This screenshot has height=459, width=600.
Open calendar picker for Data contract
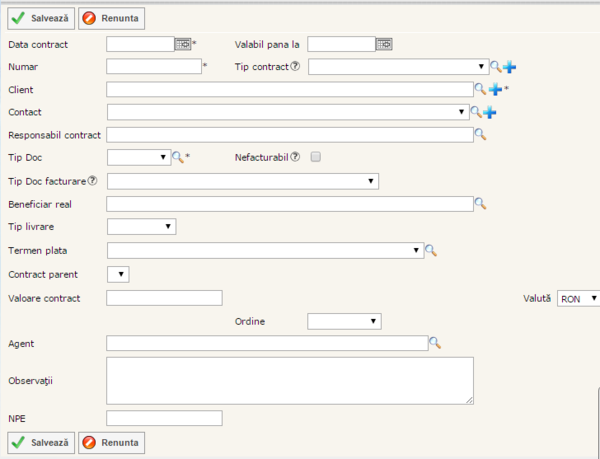point(182,44)
